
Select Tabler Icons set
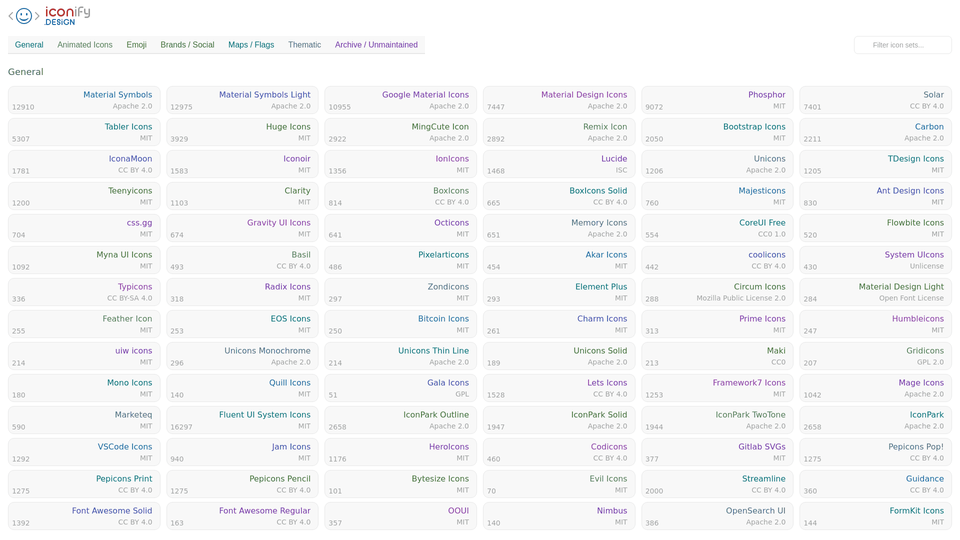tap(84, 132)
